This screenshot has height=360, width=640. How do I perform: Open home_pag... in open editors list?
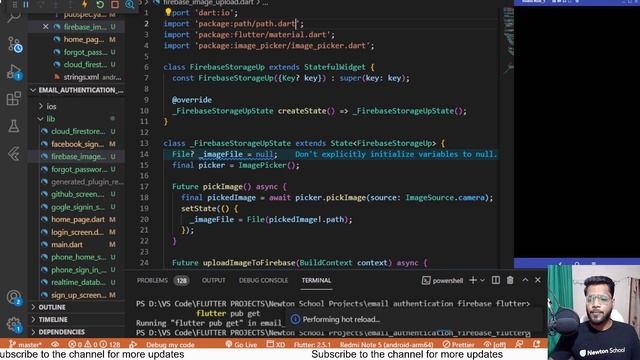(77, 40)
